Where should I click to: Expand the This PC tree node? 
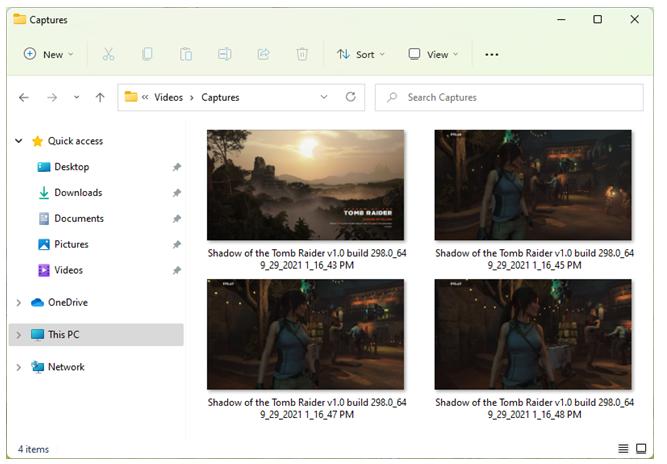click(x=18, y=335)
